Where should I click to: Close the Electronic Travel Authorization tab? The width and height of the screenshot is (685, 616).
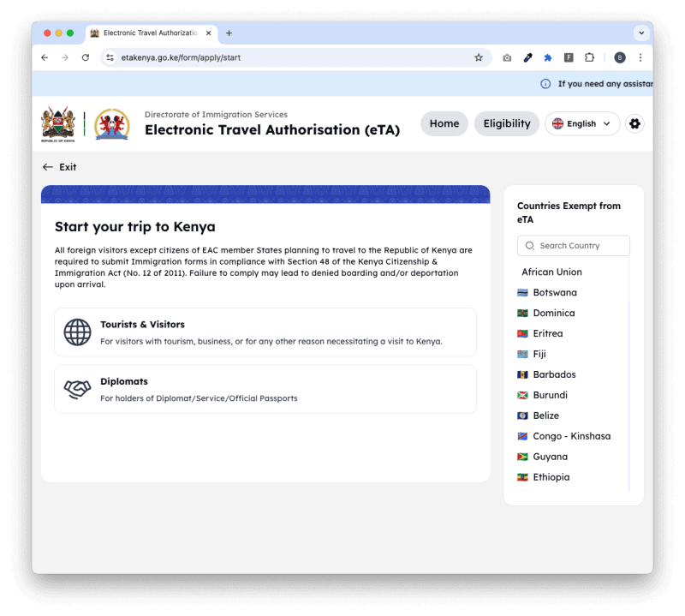click(209, 33)
